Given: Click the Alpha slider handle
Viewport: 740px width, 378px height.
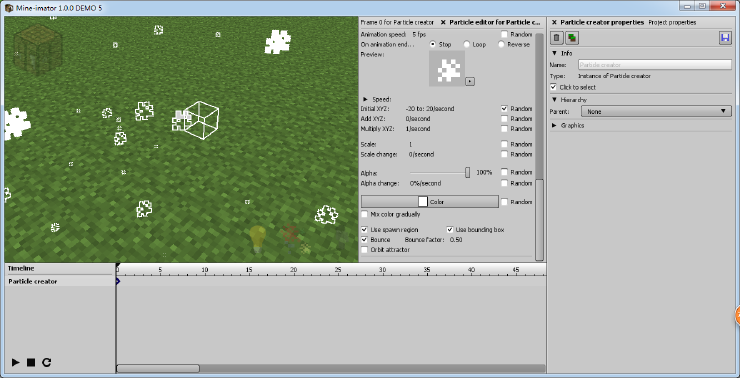Looking at the screenshot, I should 467,173.
